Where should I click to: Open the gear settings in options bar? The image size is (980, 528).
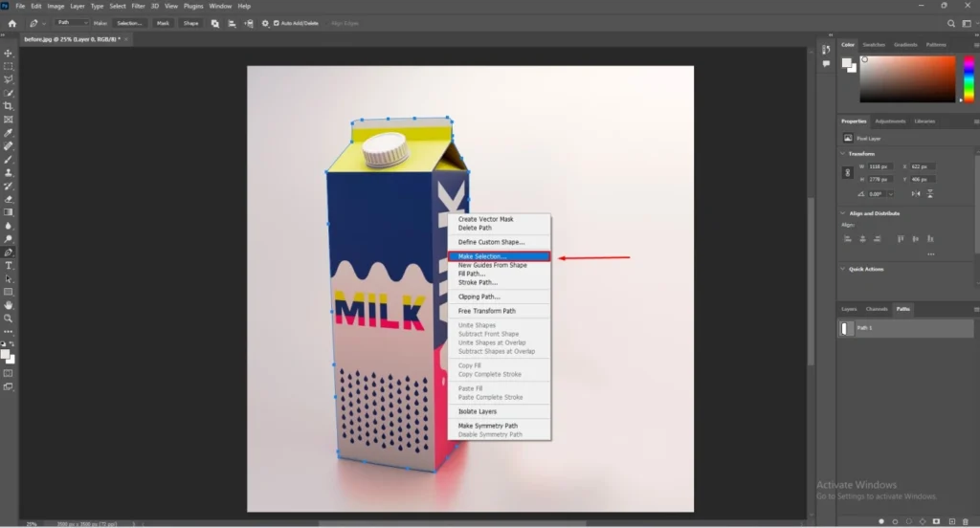coord(265,23)
